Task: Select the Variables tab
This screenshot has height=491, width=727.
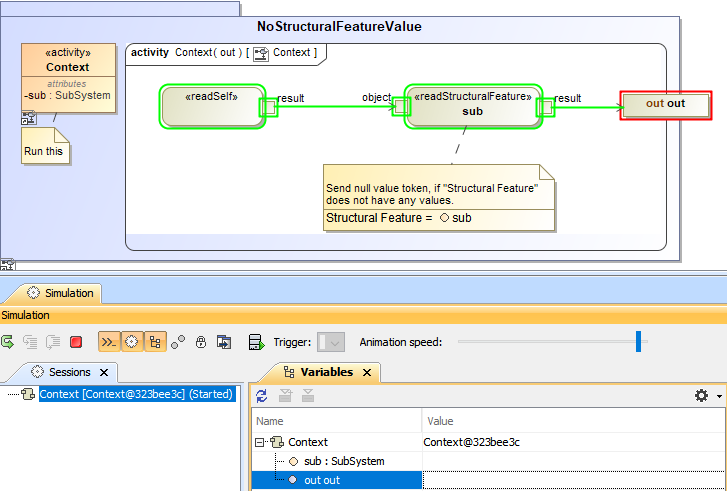Action: (x=327, y=372)
